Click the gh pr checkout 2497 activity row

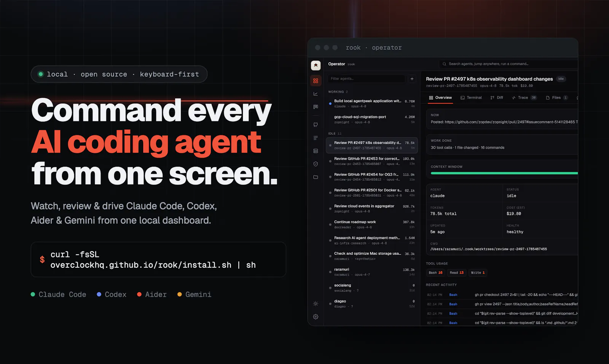[x=502, y=295]
